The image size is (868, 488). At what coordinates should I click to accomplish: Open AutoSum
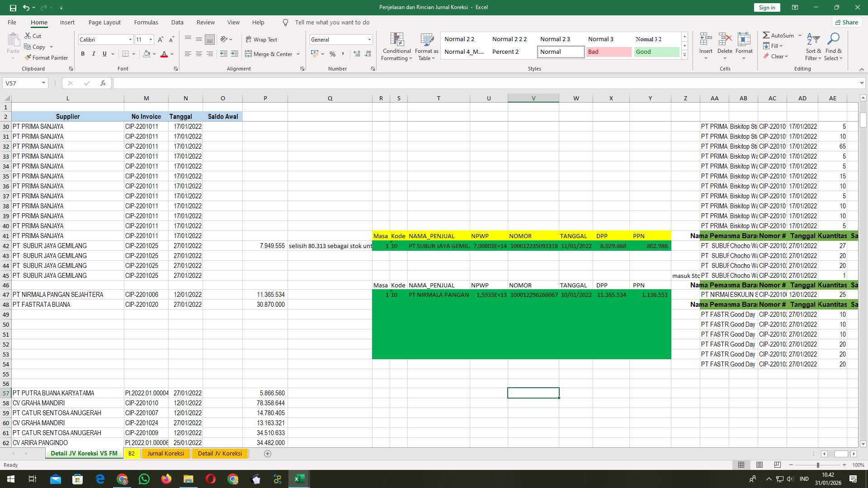[779, 35]
